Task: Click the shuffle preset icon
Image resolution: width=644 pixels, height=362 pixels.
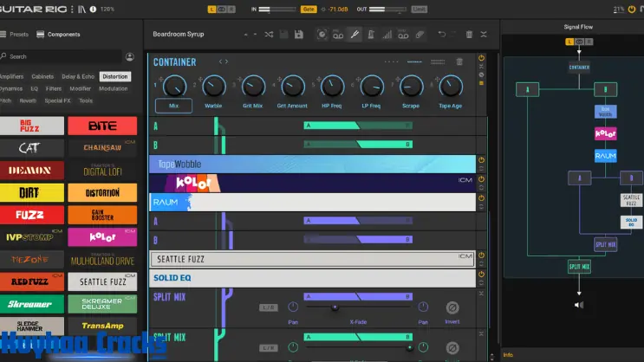Action: [x=269, y=35]
